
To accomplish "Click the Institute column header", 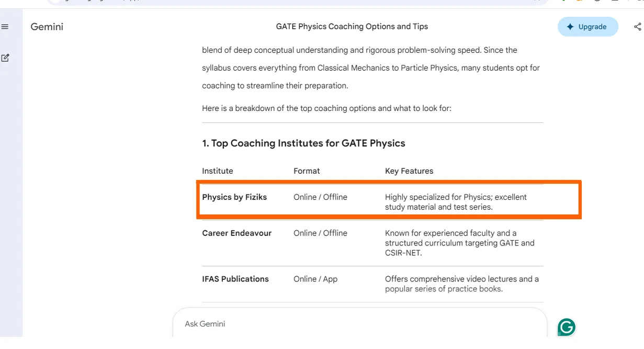I will pos(218,171).
